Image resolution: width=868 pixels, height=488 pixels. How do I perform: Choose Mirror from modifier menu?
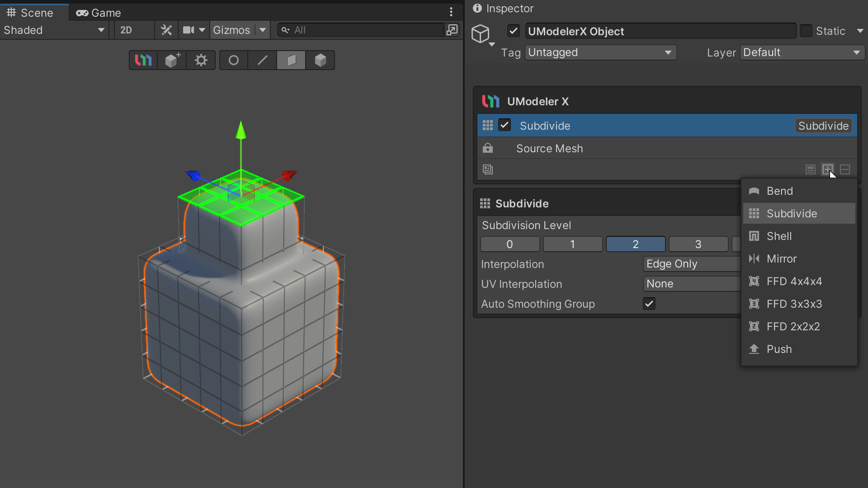[x=782, y=259]
